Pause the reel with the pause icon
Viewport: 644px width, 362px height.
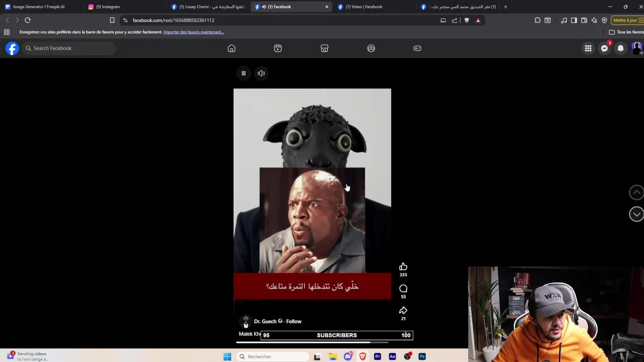244,73
